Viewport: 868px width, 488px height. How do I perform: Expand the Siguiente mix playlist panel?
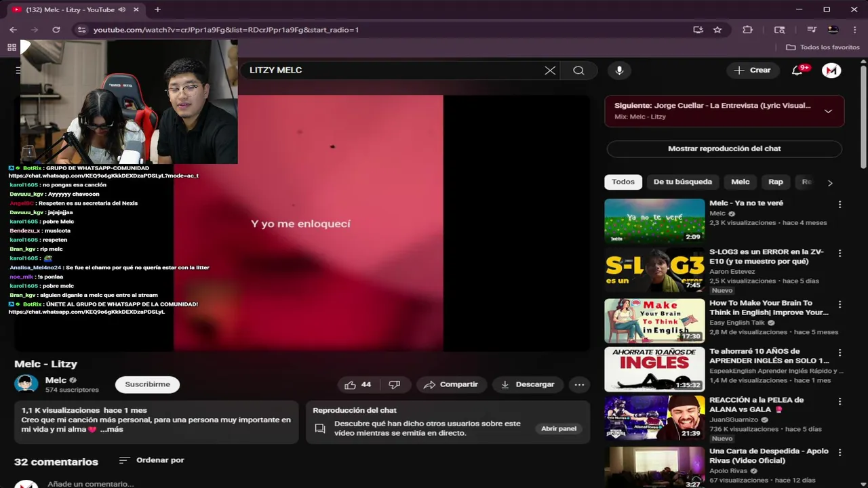click(828, 111)
